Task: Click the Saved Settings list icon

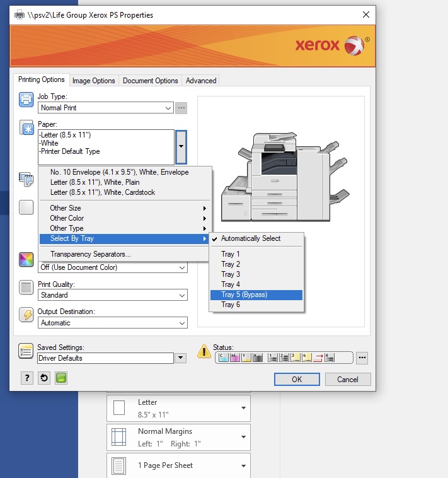Action: point(26,351)
